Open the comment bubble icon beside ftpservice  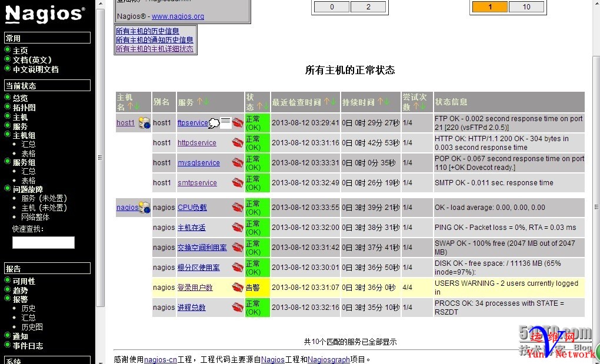(x=214, y=123)
